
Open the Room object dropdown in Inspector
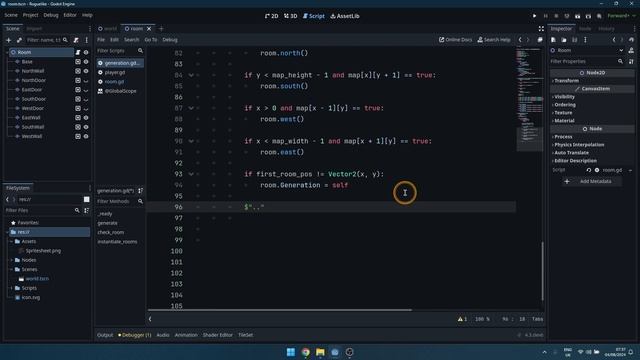[x=588, y=50]
